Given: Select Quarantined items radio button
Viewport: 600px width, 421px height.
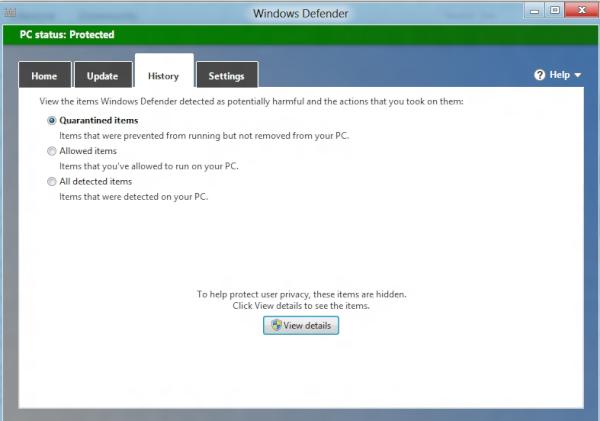Looking at the screenshot, I should tap(52, 121).
